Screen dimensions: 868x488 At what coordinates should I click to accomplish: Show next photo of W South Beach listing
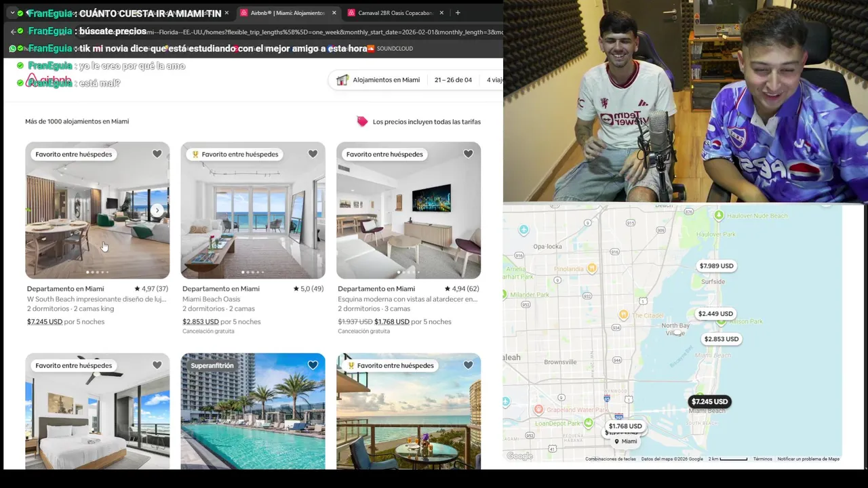(x=157, y=210)
